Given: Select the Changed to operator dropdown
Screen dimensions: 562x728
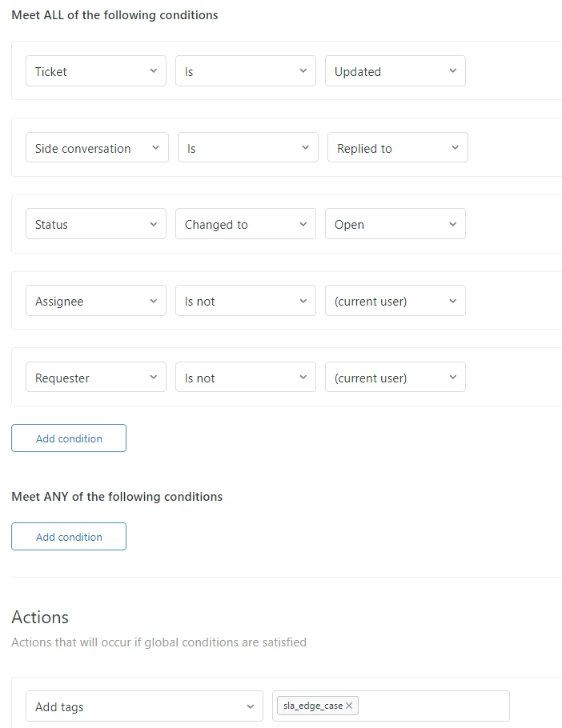Looking at the screenshot, I should pos(245,225).
